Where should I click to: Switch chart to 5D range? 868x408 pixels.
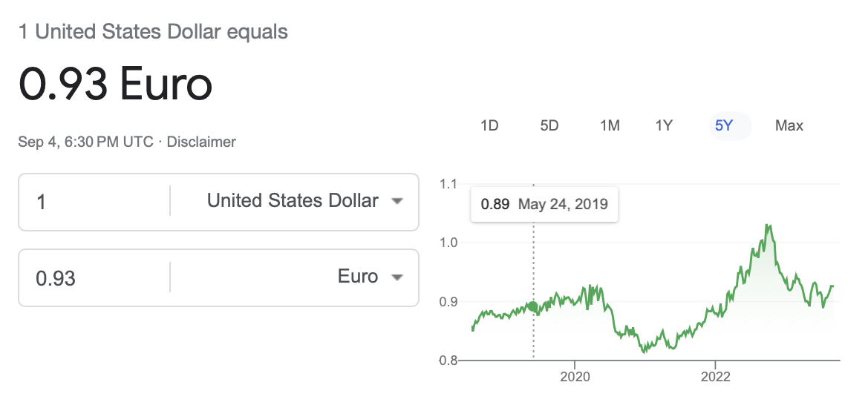[549, 125]
